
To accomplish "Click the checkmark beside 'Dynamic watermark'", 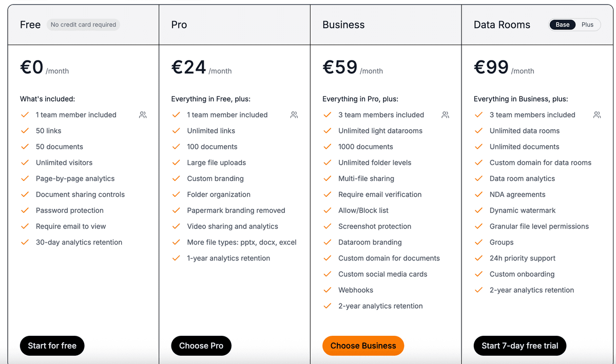I will click(x=478, y=210).
